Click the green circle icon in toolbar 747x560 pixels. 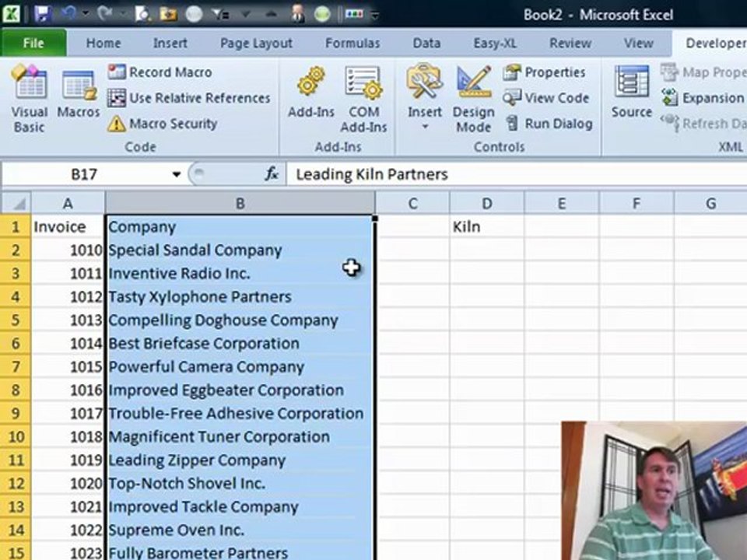[x=322, y=14]
